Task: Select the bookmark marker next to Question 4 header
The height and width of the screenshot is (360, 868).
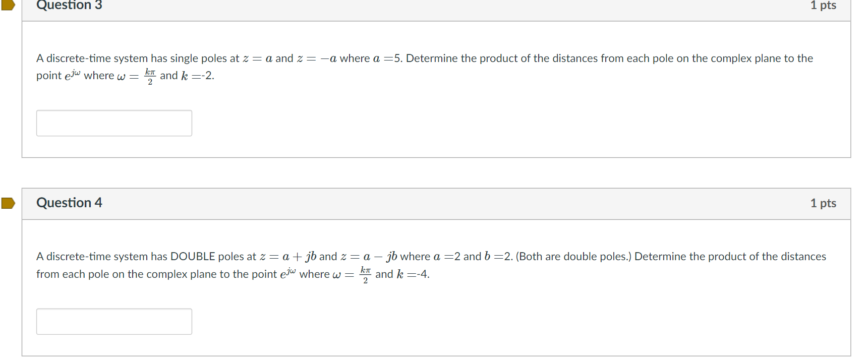Action: point(7,204)
